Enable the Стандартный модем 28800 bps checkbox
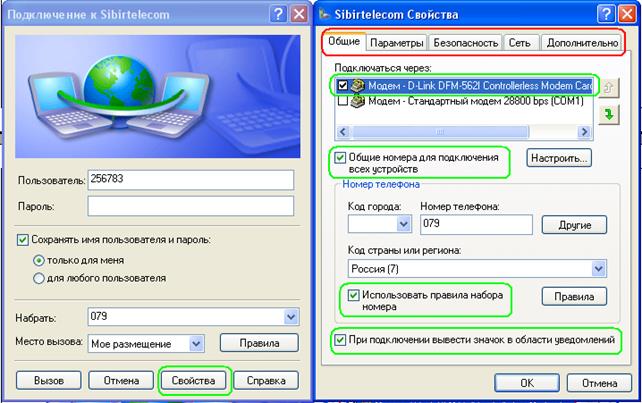Screen dimensions: 642x403 [343, 101]
